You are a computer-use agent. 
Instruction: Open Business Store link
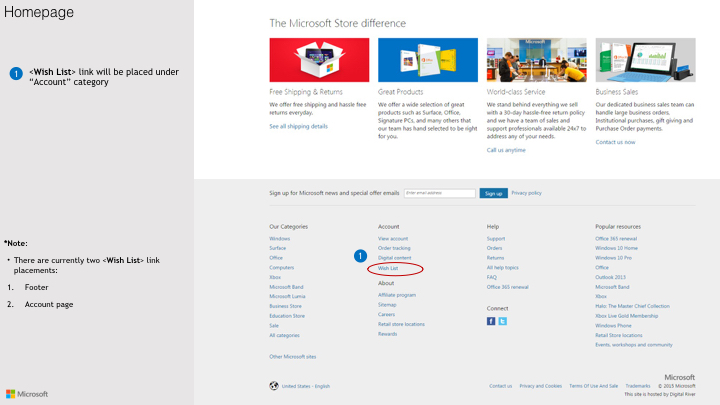coord(286,306)
